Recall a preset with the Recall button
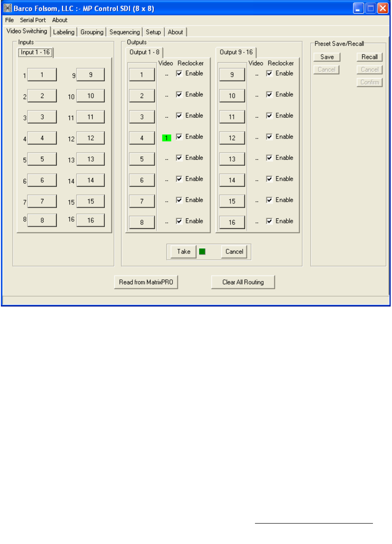392x544 pixels. pyautogui.click(x=369, y=57)
